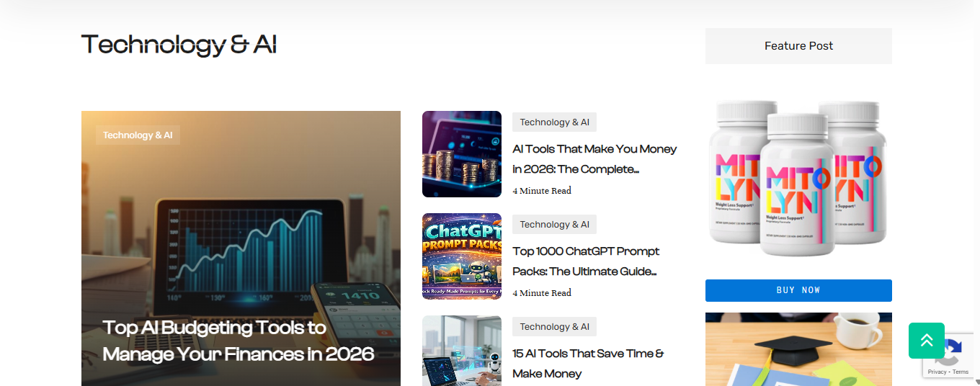Click the Feature Post sidebar heading
The image size is (980, 386).
pyautogui.click(x=798, y=46)
